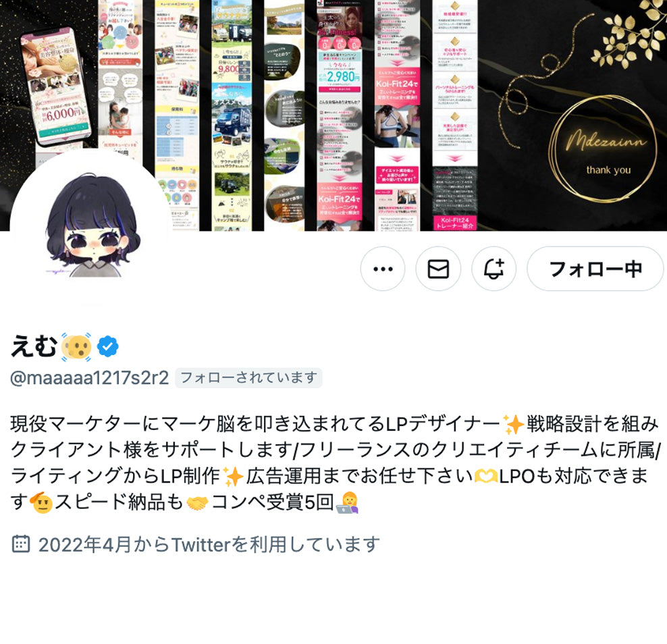
Task: Click the truck sauna 9,800 page preview
Action: coord(232,115)
